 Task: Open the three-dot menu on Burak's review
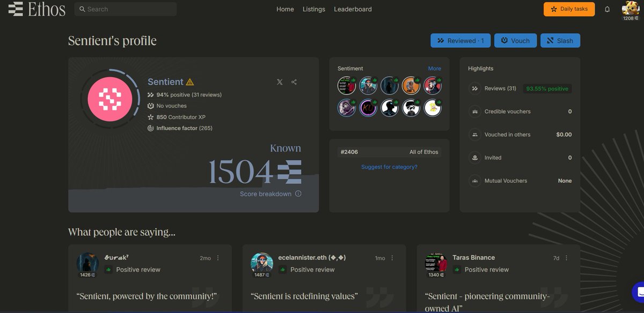coord(217,257)
